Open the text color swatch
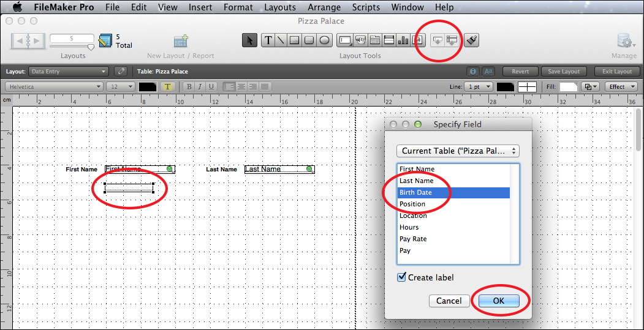644x330 pixels. point(148,87)
